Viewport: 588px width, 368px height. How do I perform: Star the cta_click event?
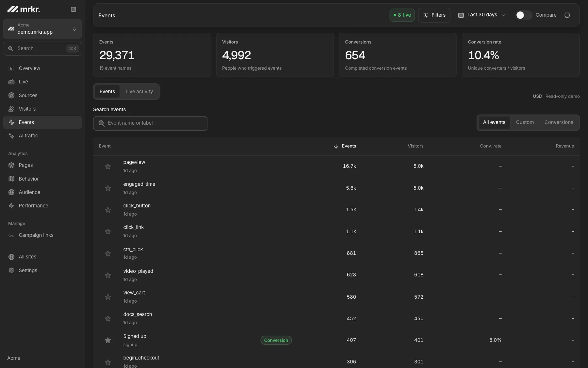(x=108, y=254)
